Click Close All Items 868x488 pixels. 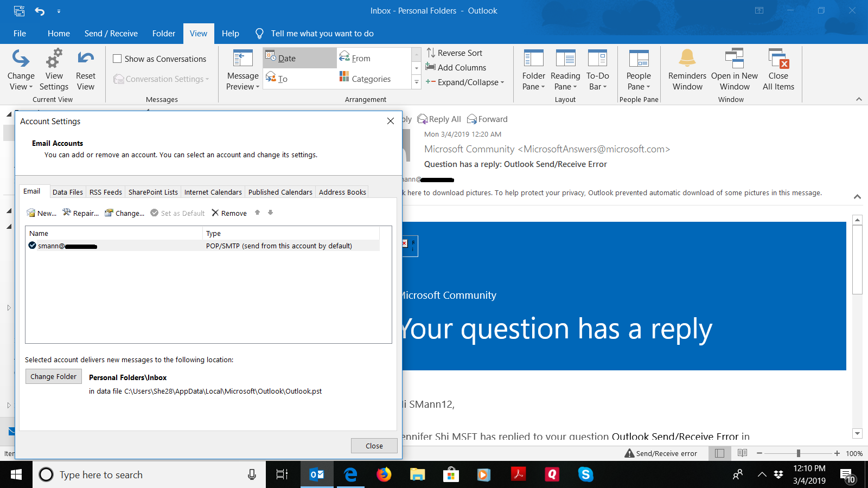click(x=778, y=70)
